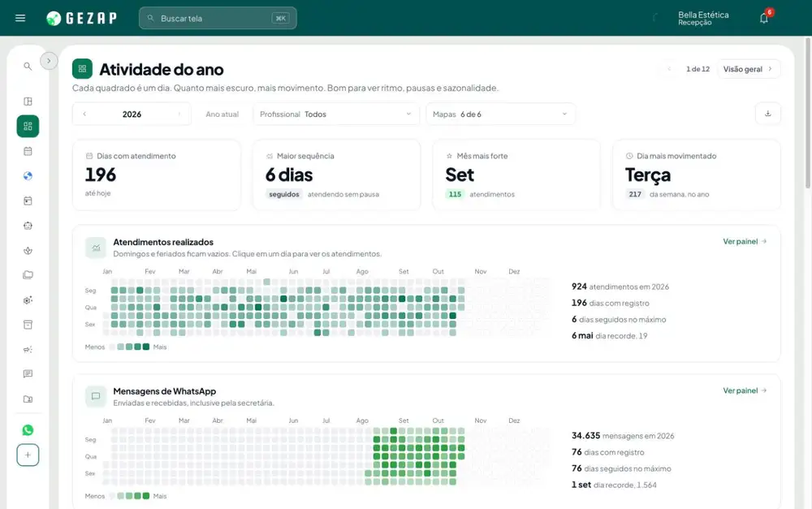The height and width of the screenshot is (509, 812).
Task: Open Visão geral next page button
Action: (x=749, y=69)
